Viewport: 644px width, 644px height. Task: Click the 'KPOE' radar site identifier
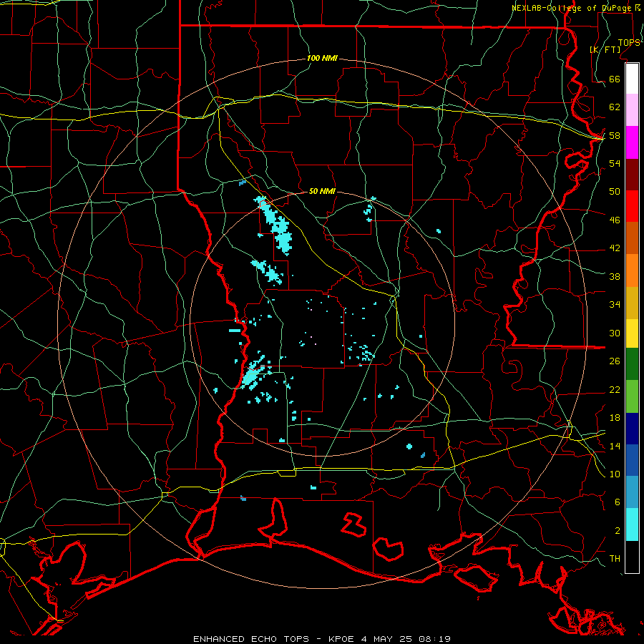click(x=341, y=639)
